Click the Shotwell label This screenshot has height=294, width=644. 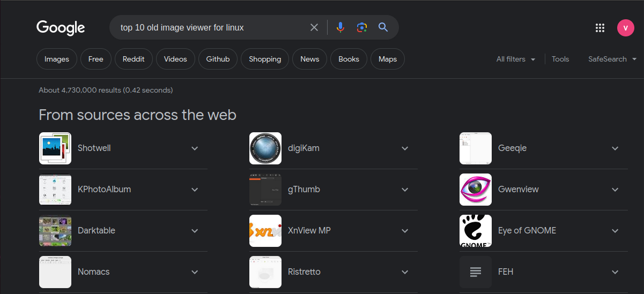click(x=94, y=148)
